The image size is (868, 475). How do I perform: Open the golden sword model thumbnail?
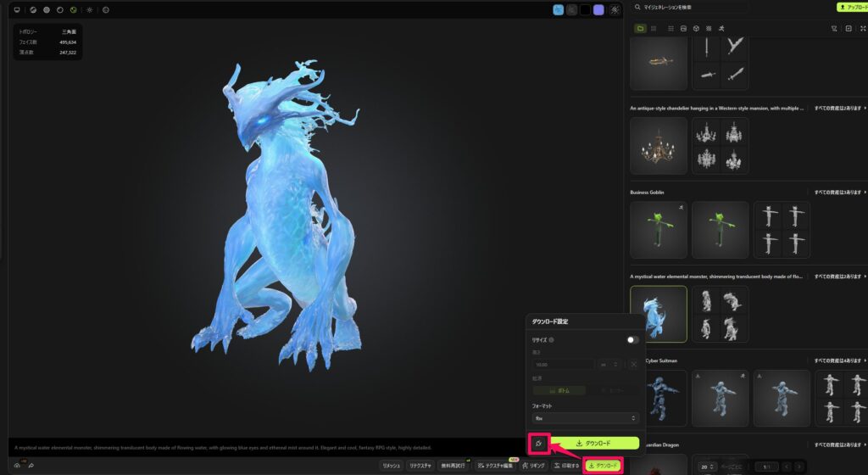click(658, 63)
